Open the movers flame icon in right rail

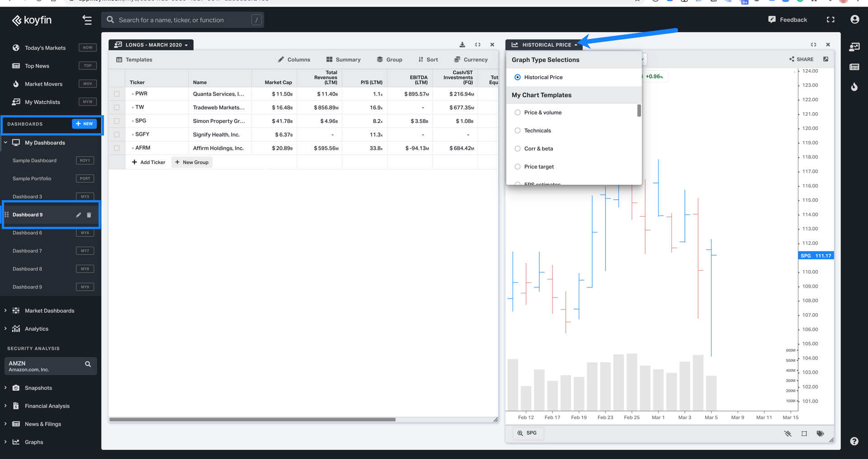pos(854,87)
